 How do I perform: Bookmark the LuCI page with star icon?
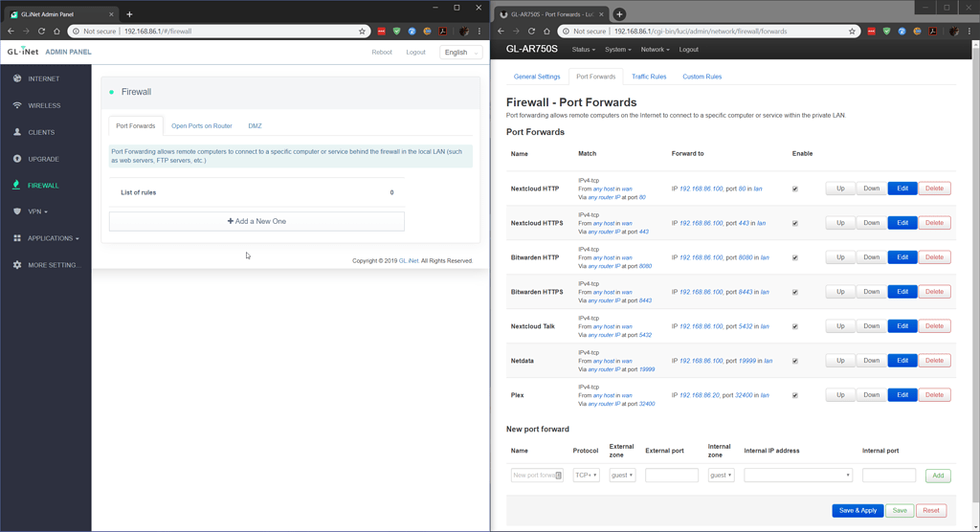[852, 32]
